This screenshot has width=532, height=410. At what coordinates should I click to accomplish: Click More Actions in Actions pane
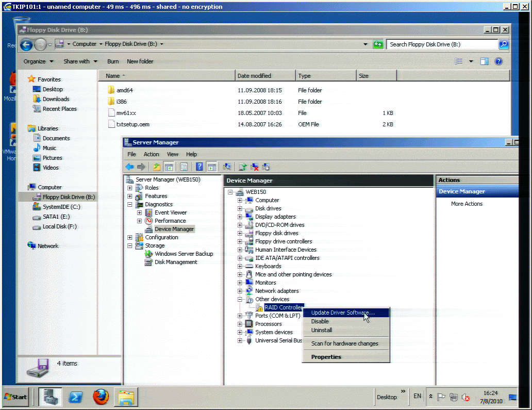[x=467, y=204]
